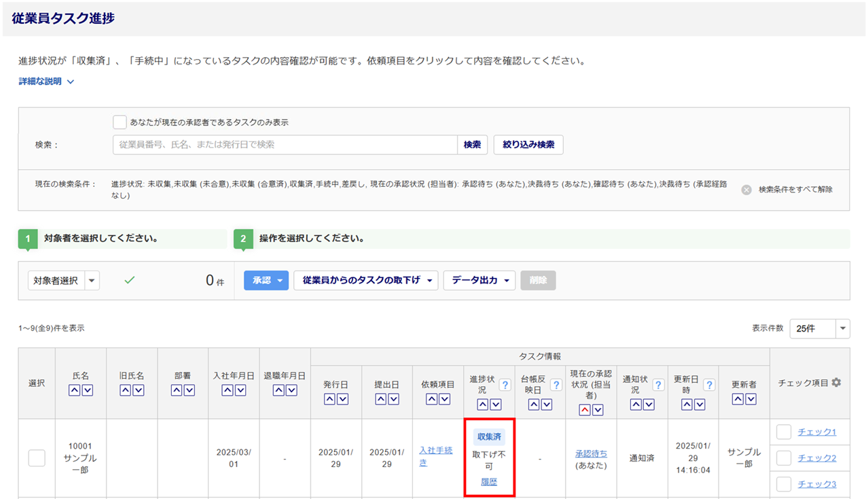Open the 入社手続き request link

pos(435,455)
